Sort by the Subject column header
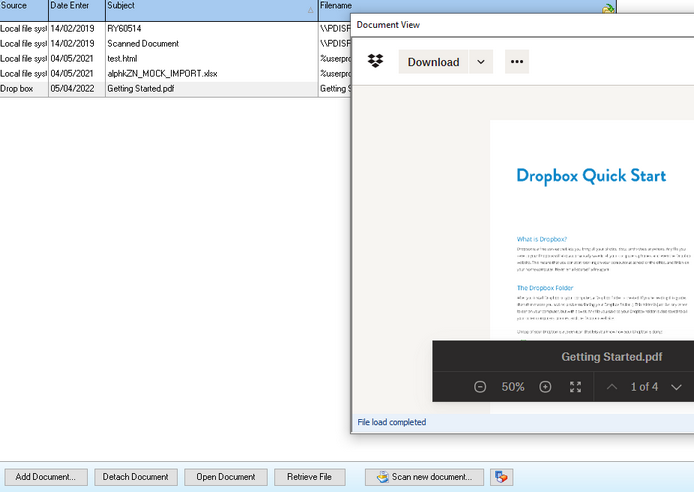 [x=212, y=10]
